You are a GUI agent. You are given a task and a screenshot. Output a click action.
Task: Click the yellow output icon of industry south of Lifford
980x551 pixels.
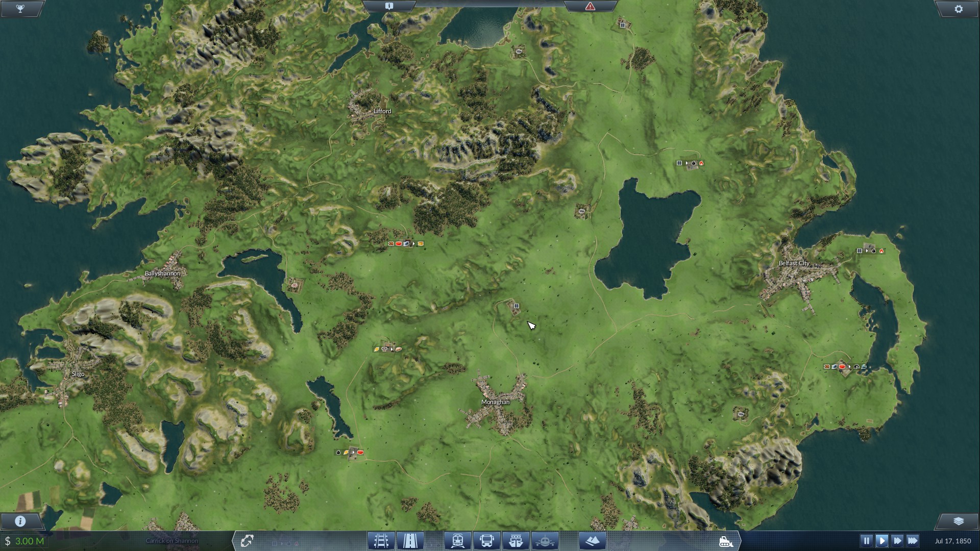point(421,244)
